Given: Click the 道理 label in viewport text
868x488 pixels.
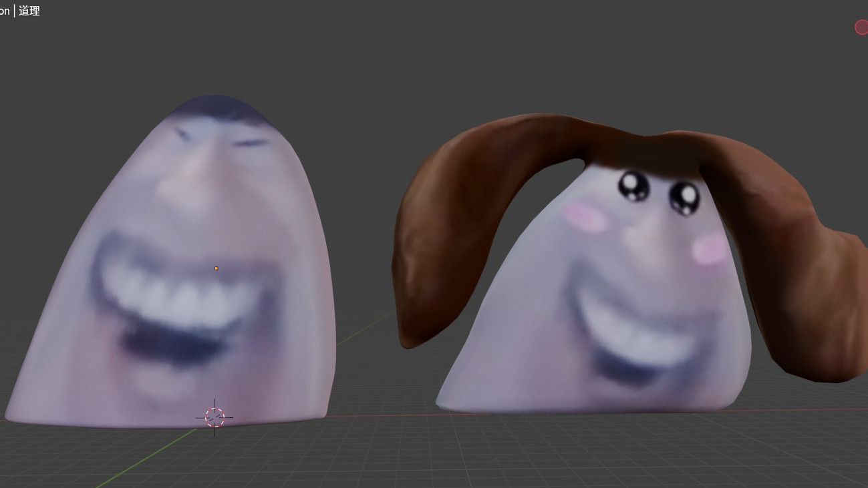Looking at the screenshot, I should click(x=29, y=11).
